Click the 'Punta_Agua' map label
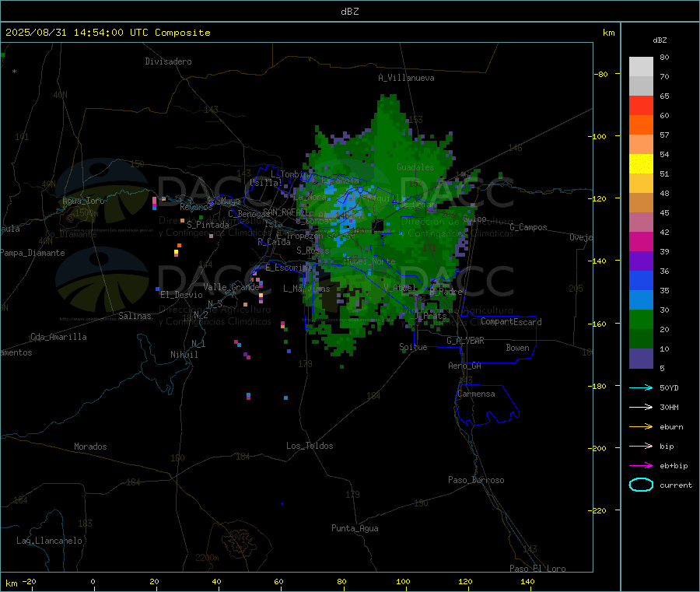 click(355, 528)
